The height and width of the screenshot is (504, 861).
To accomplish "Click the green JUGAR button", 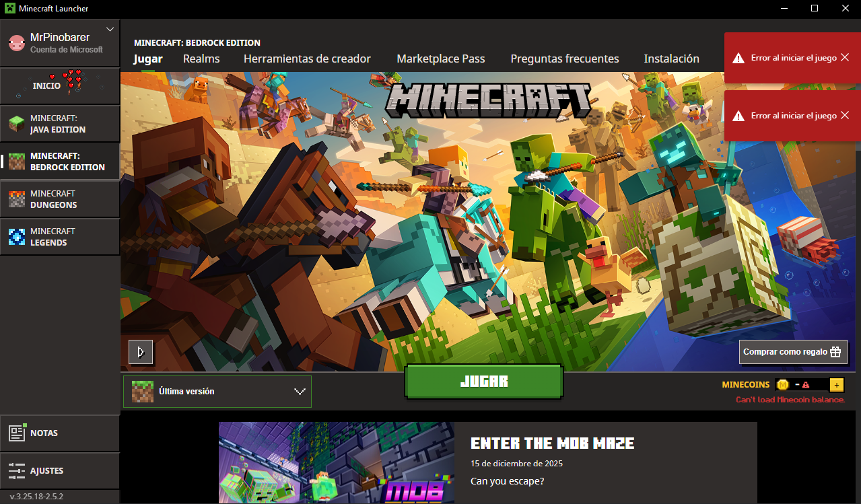I will point(484,382).
